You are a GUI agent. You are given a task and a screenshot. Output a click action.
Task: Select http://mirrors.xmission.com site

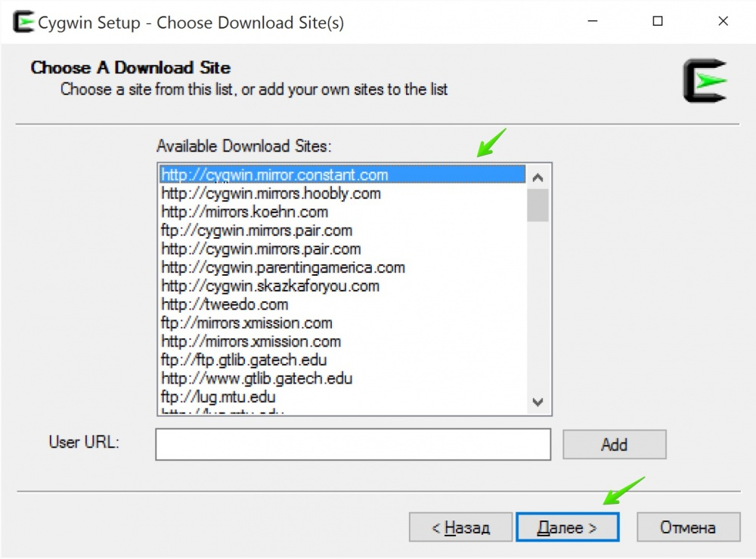[342, 341]
